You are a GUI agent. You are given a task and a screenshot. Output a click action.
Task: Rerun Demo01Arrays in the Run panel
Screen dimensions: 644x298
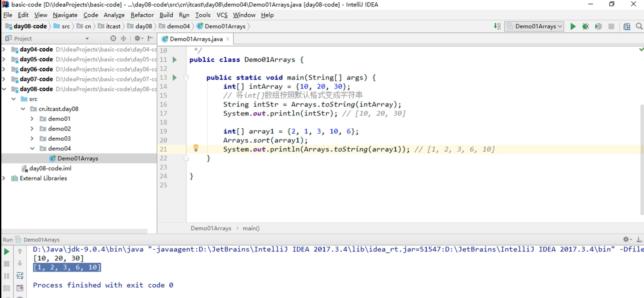click(x=7, y=251)
